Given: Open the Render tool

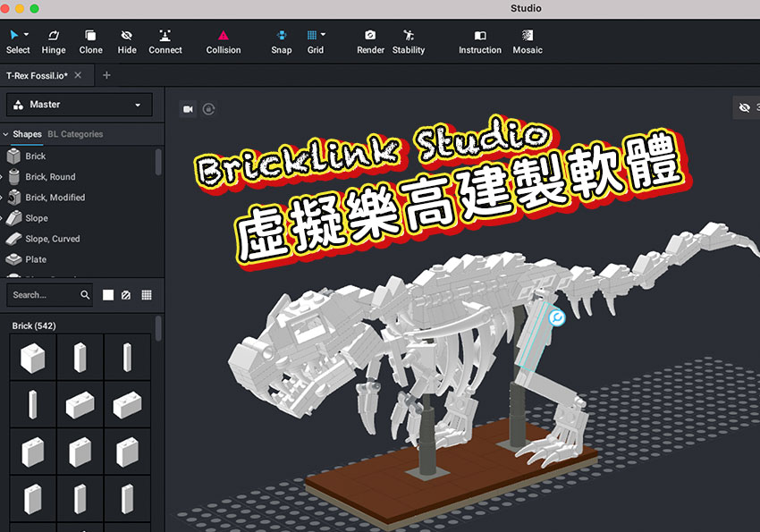Looking at the screenshot, I should tap(370, 42).
